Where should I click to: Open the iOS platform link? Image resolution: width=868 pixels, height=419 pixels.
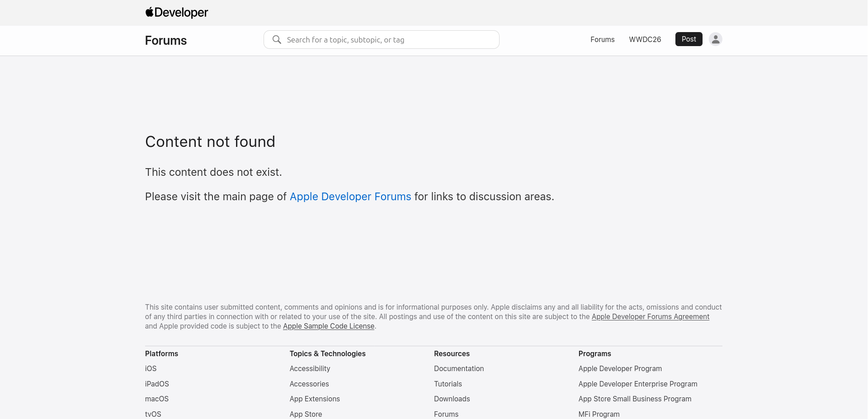[x=151, y=369]
